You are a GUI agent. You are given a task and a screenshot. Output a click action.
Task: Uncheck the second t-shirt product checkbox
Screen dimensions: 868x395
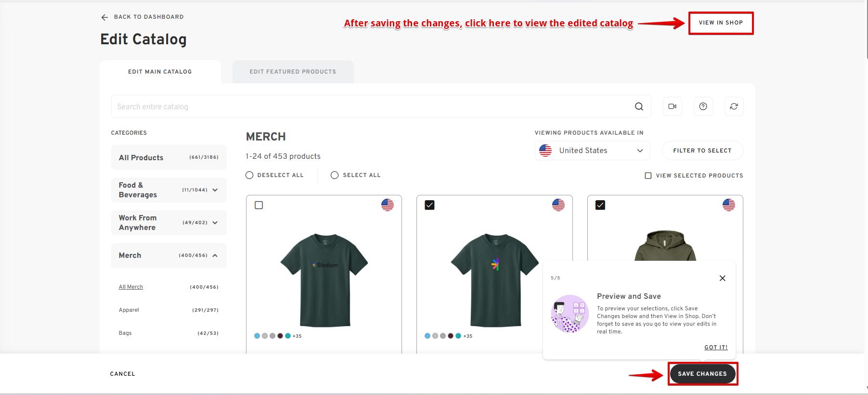[429, 205]
